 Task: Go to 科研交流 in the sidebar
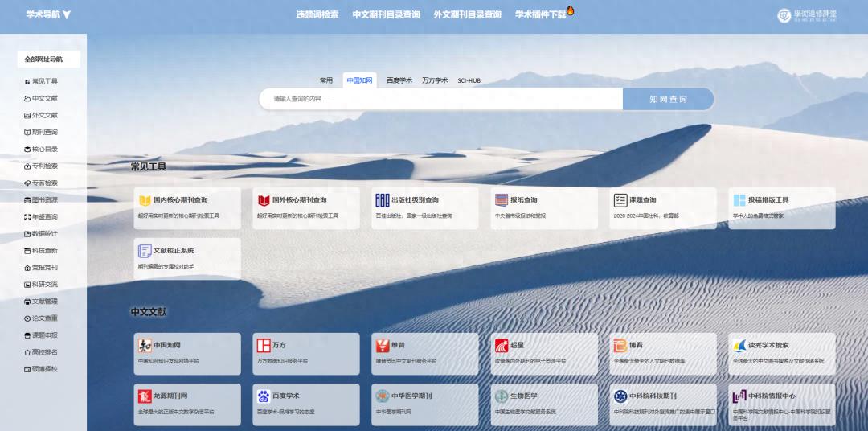coord(41,285)
